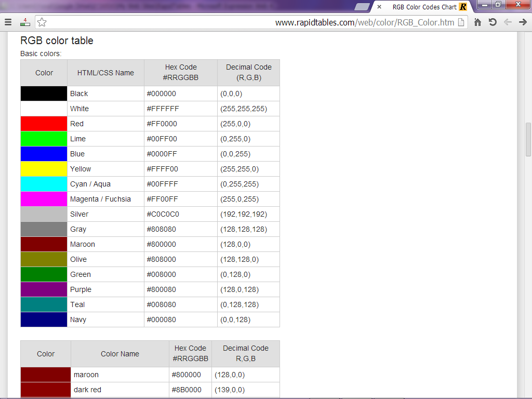Click the Home button in the toolbar
This screenshot has height=399, width=532.
(477, 22)
